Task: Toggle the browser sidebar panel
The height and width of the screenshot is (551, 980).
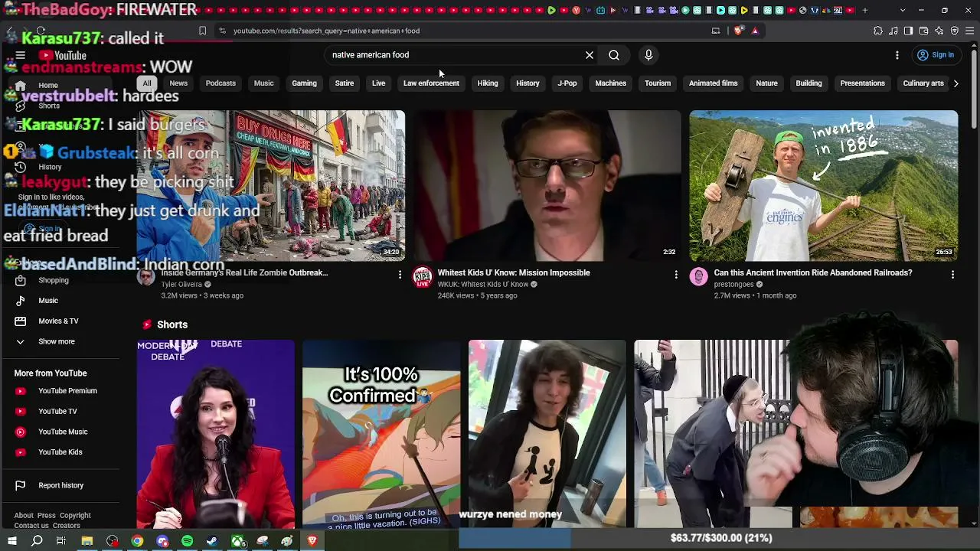Action: [x=909, y=31]
